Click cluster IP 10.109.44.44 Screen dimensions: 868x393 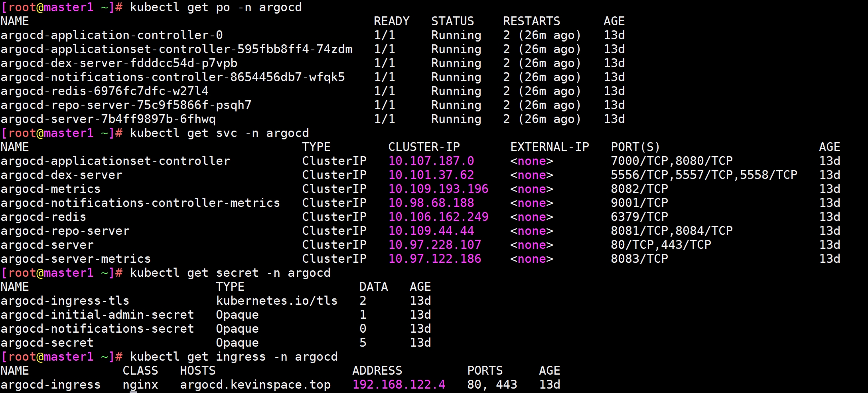tap(431, 231)
